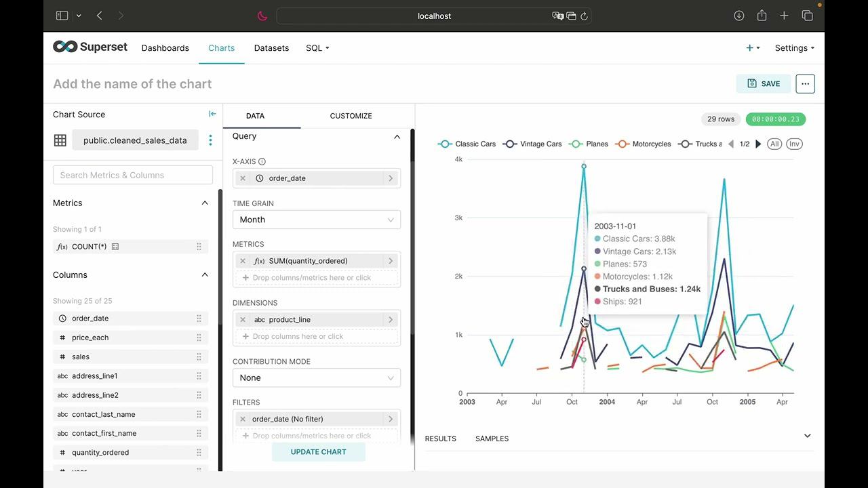Invert legend selection with Inv
868x488 pixels.
(794, 144)
